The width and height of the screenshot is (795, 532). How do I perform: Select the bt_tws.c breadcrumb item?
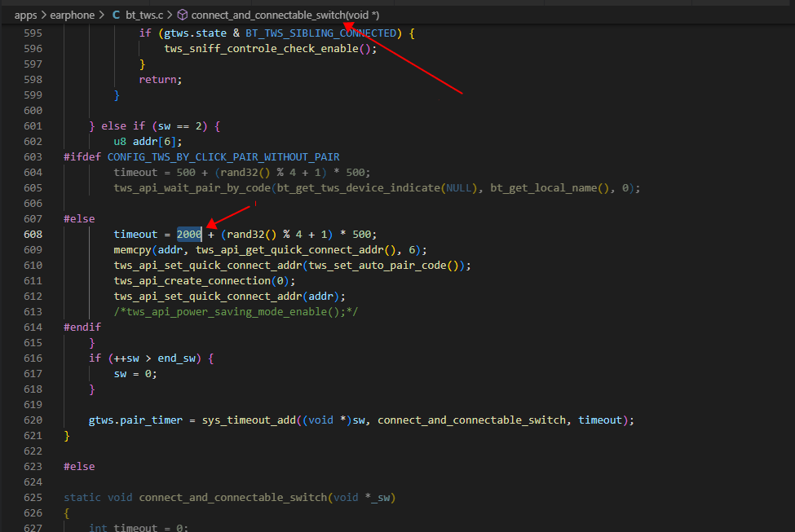pos(144,15)
